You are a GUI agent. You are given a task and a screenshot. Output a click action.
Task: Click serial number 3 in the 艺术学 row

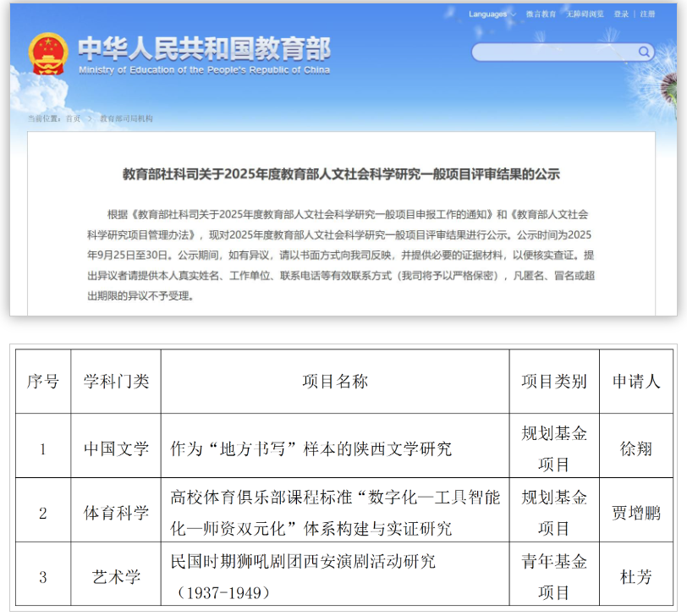(43, 577)
